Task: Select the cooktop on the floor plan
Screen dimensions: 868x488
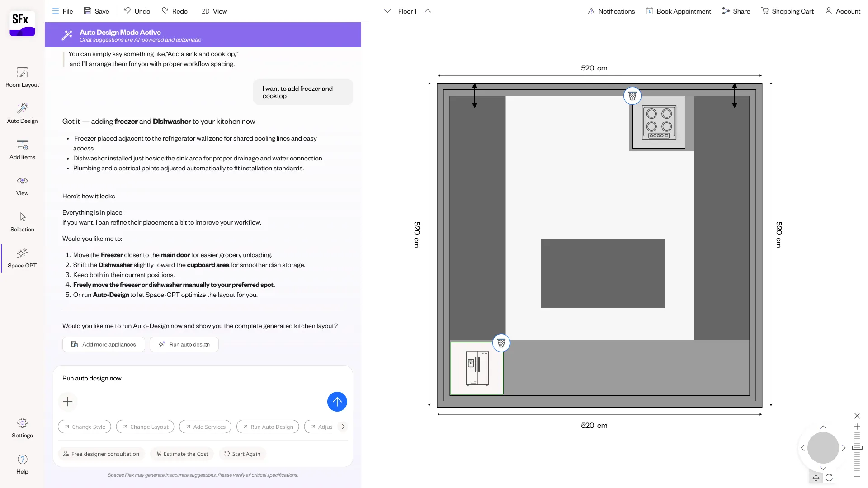Action: pyautogui.click(x=659, y=122)
